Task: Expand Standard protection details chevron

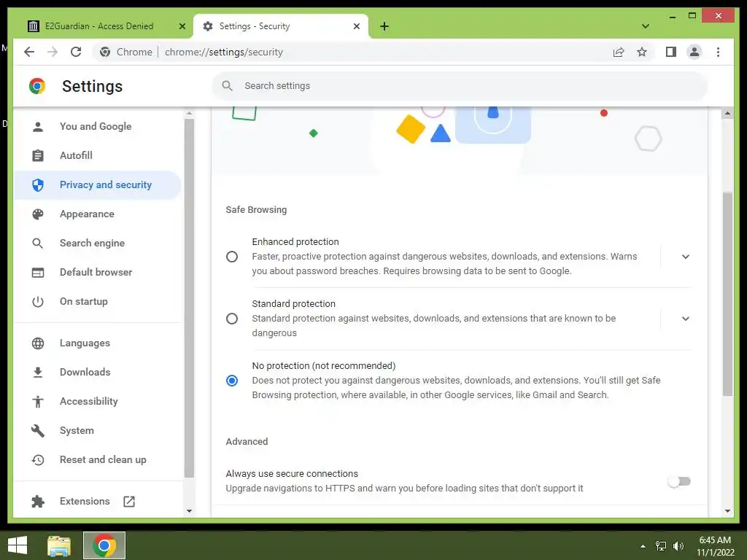Action: tap(685, 319)
